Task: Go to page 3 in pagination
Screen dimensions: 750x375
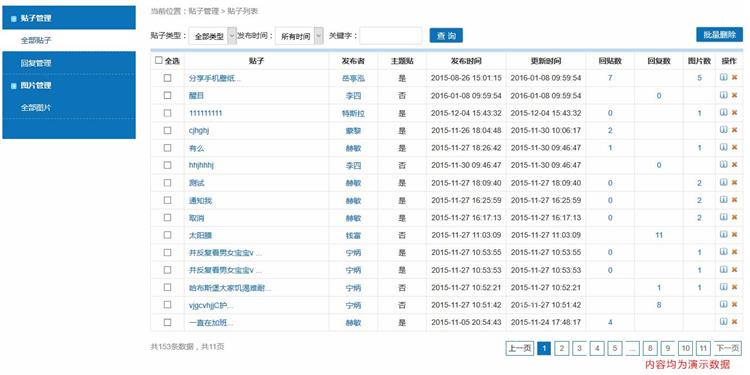Action: pyautogui.click(x=579, y=348)
